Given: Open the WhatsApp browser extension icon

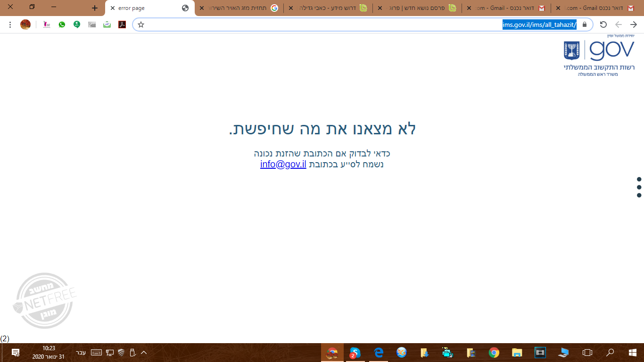Looking at the screenshot, I should point(62,24).
